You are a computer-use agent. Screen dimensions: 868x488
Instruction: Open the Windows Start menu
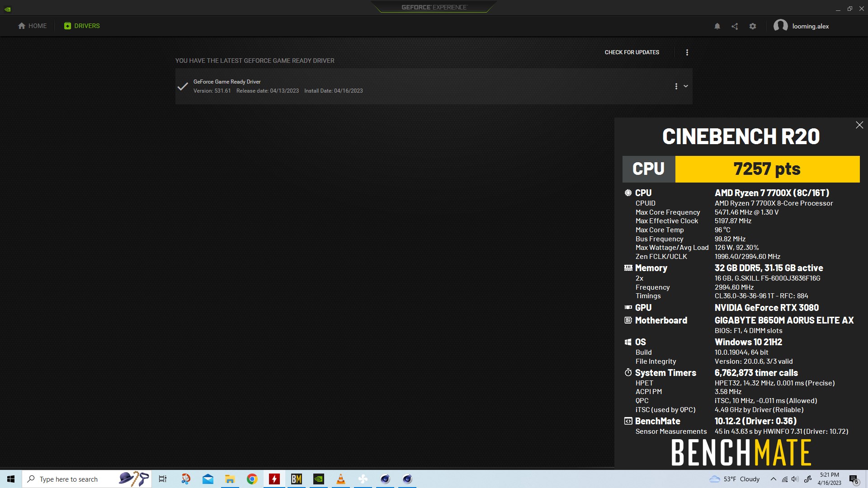[x=11, y=479]
